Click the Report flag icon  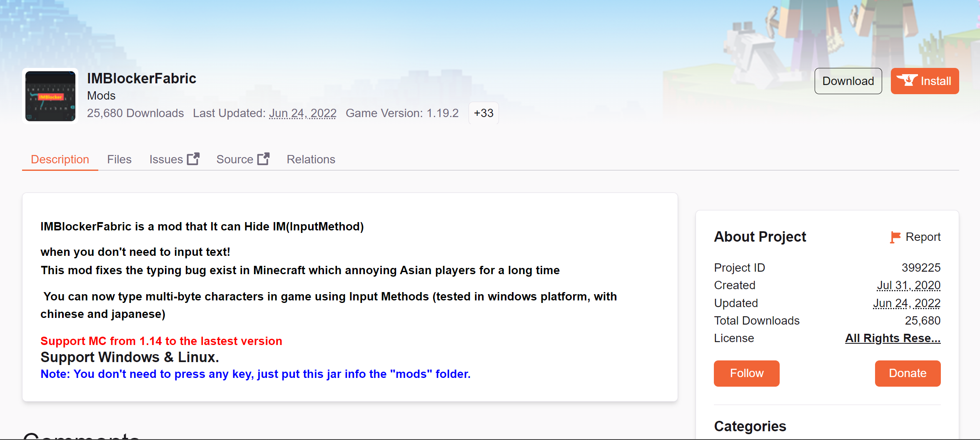click(895, 237)
